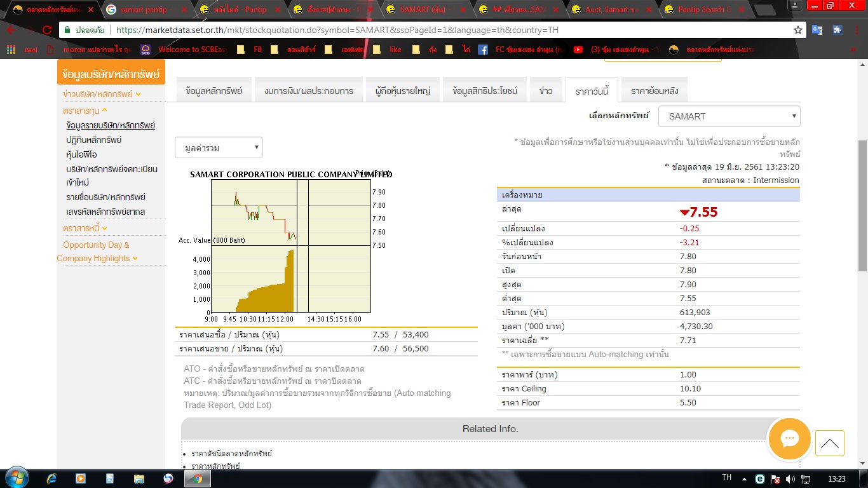The image size is (868, 488).
Task: Open the ข้อมูลสิทธิประโยชน์ tab
Action: (485, 91)
